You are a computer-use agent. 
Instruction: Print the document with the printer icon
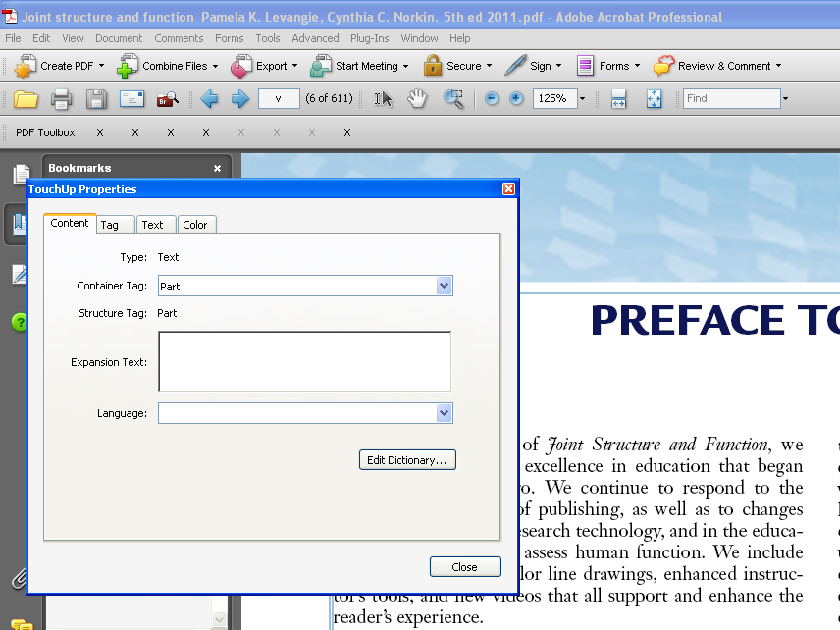tap(61, 99)
